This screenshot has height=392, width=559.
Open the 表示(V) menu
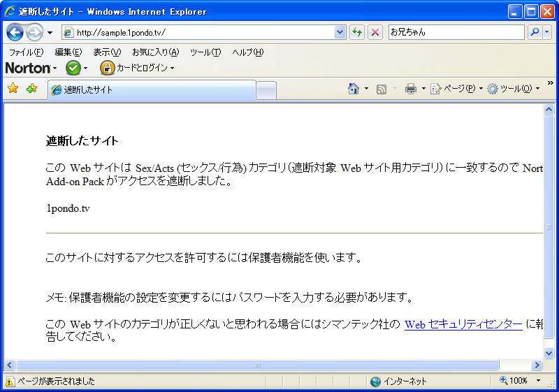pos(107,52)
